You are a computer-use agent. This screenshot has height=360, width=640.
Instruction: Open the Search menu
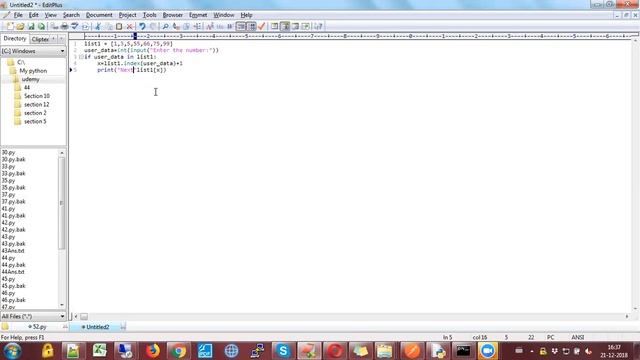tap(71, 15)
